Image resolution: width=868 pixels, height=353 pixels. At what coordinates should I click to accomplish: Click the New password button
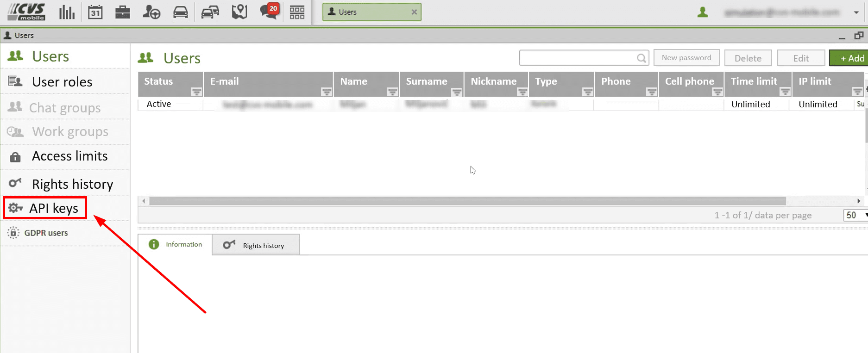tap(686, 58)
